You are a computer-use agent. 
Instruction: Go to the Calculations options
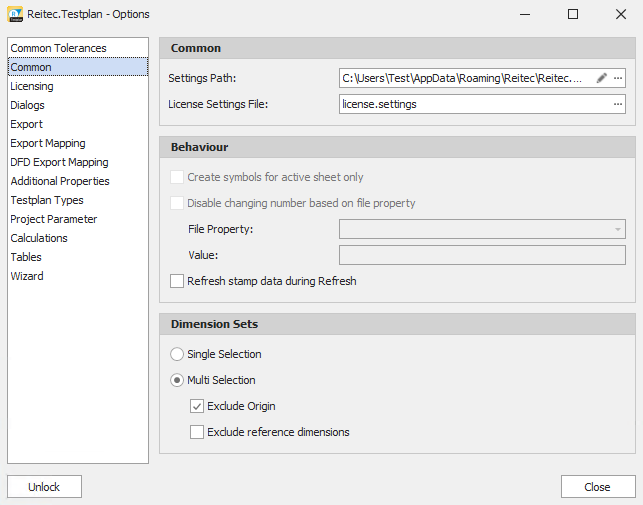(39, 238)
